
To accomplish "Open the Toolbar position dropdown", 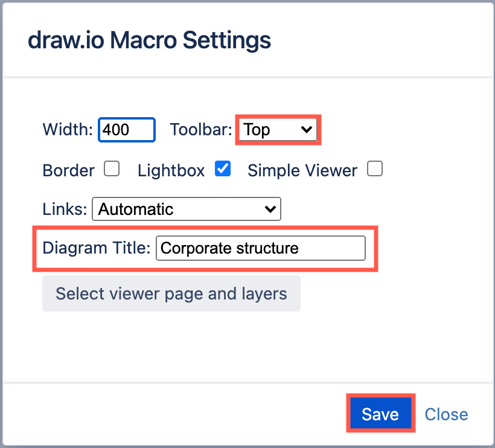I will coord(278,129).
